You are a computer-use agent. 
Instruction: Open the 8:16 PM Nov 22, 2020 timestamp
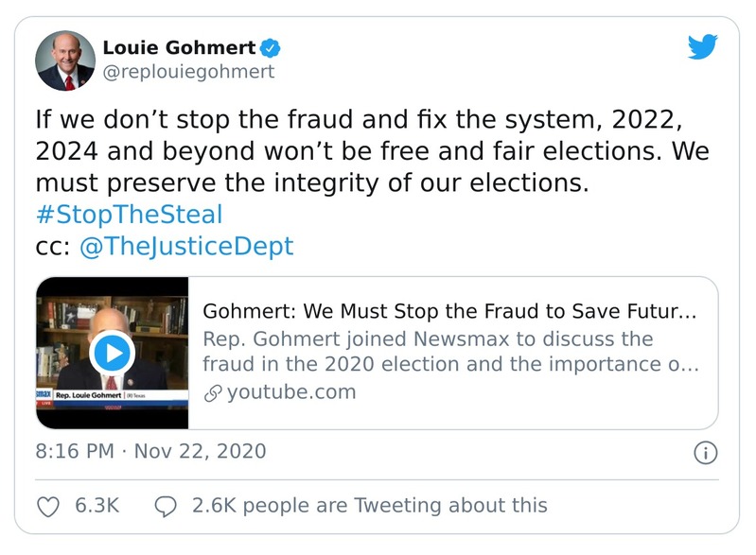150,451
